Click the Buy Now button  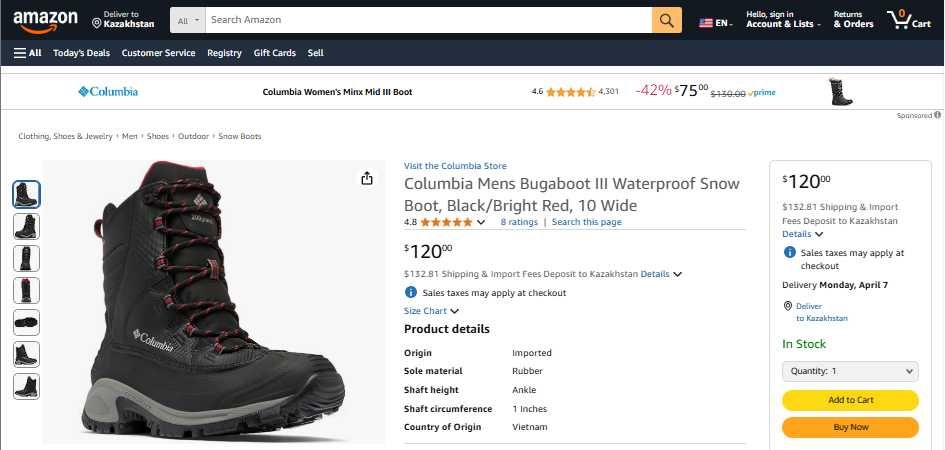(x=850, y=427)
